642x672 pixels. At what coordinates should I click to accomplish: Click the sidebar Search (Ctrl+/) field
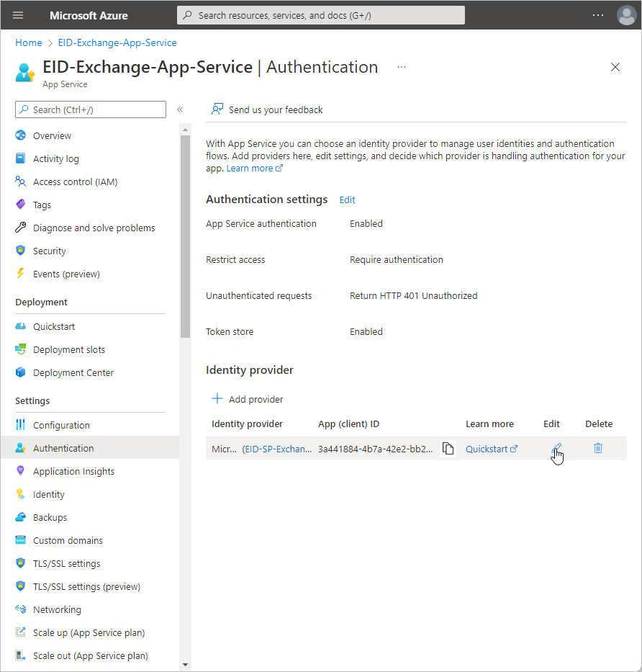click(91, 109)
